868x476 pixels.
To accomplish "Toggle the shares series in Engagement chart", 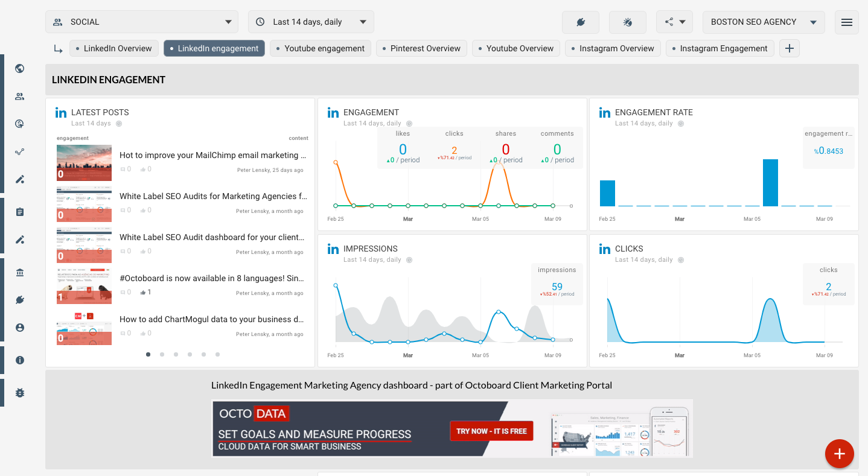I will point(506,147).
